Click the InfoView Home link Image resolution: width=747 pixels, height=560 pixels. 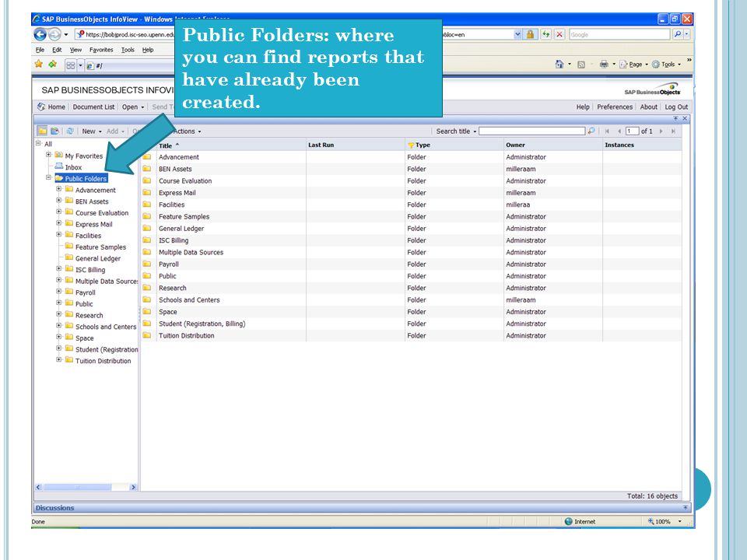(x=51, y=107)
